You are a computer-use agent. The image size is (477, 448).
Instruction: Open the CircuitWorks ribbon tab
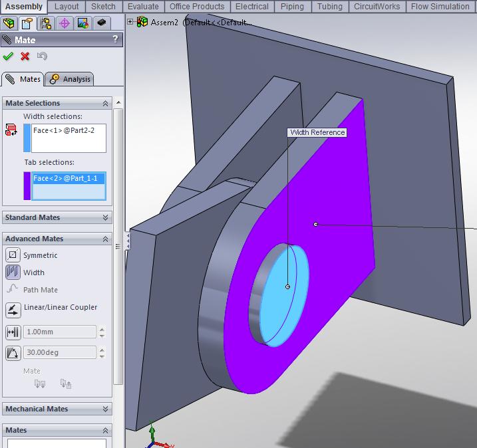pyautogui.click(x=377, y=7)
